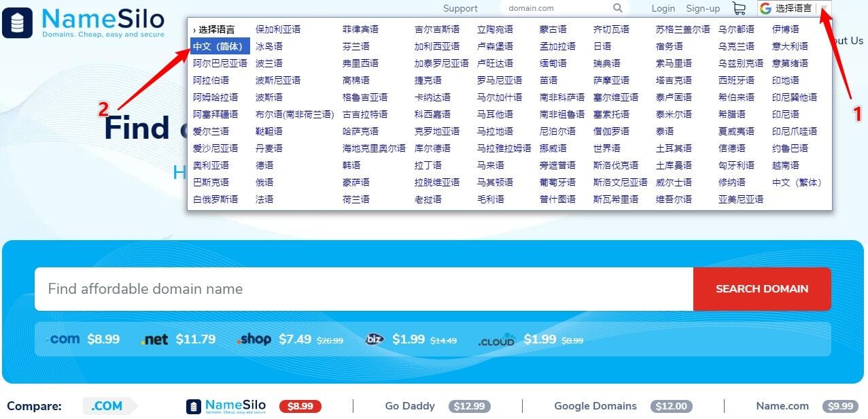Select 阿拉伯语 from language list
Image resolution: width=868 pixels, height=419 pixels.
coord(211,80)
